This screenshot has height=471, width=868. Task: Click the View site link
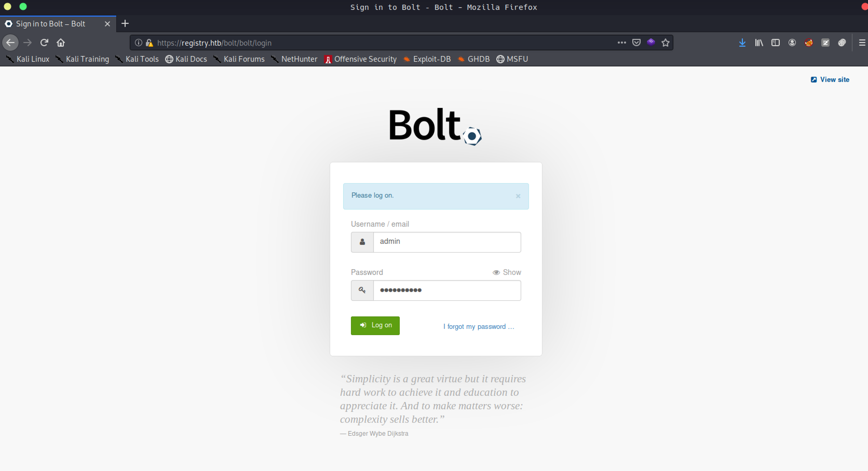coord(830,80)
